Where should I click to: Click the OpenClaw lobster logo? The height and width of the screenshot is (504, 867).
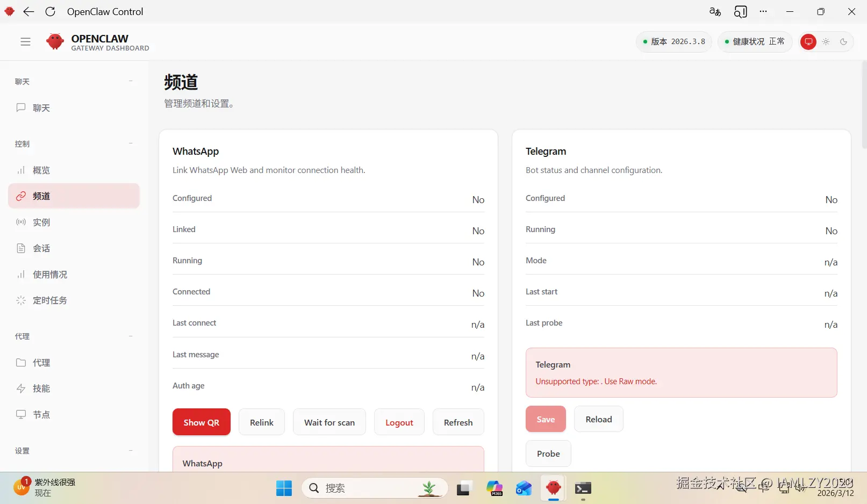pos(55,41)
